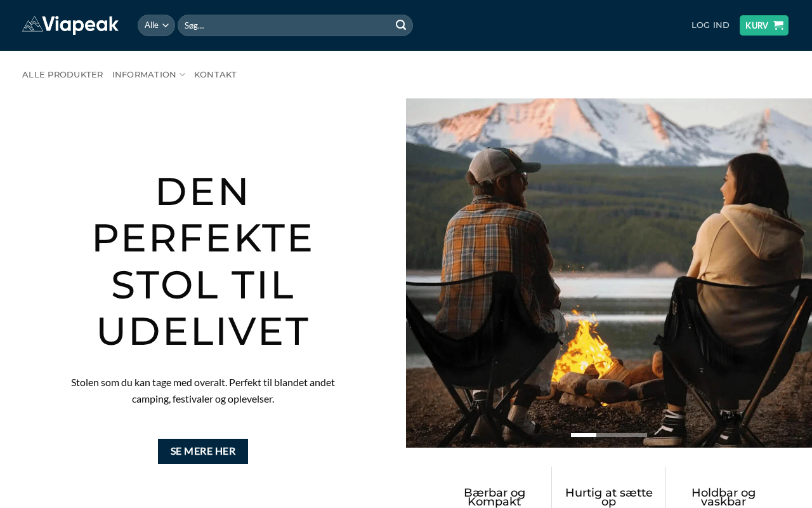
Task: Click the magnifying glass search icon
Action: click(401, 25)
